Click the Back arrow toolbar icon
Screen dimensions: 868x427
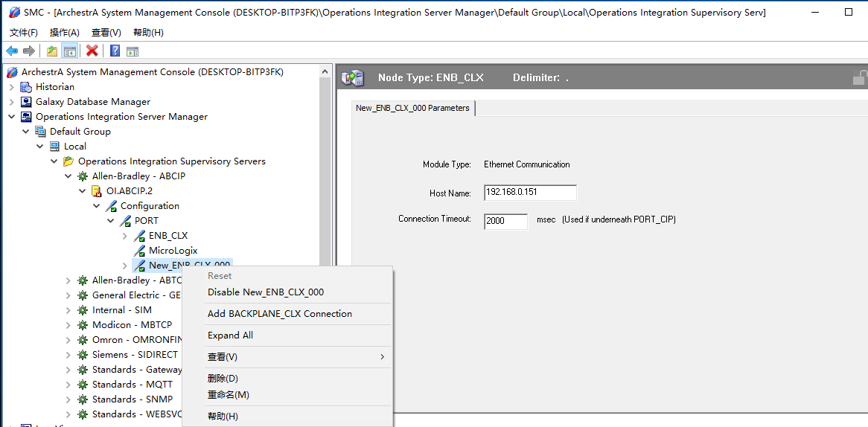12,51
